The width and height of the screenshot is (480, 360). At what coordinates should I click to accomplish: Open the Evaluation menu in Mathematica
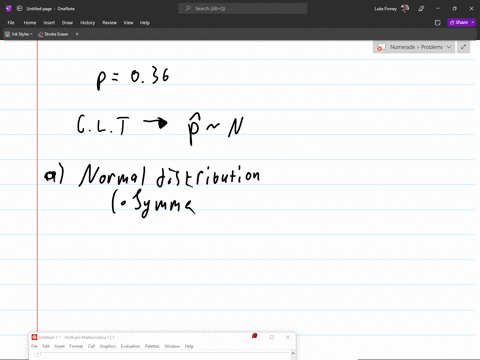(x=130, y=346)
